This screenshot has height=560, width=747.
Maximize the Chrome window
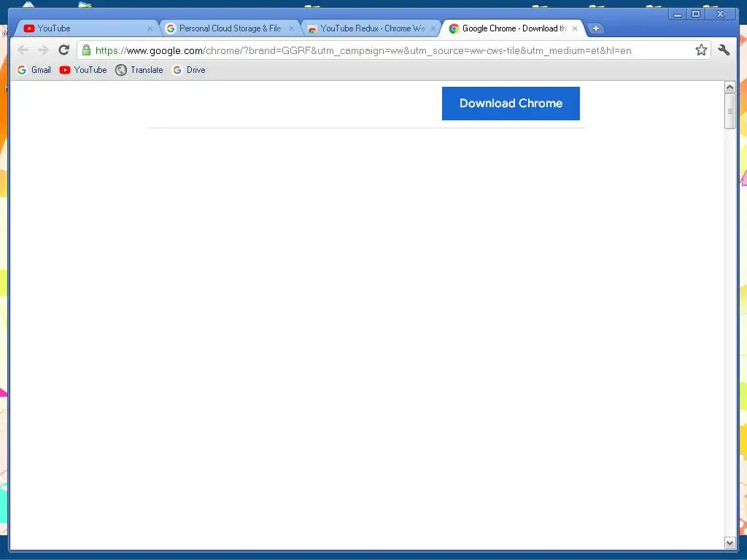695,15
